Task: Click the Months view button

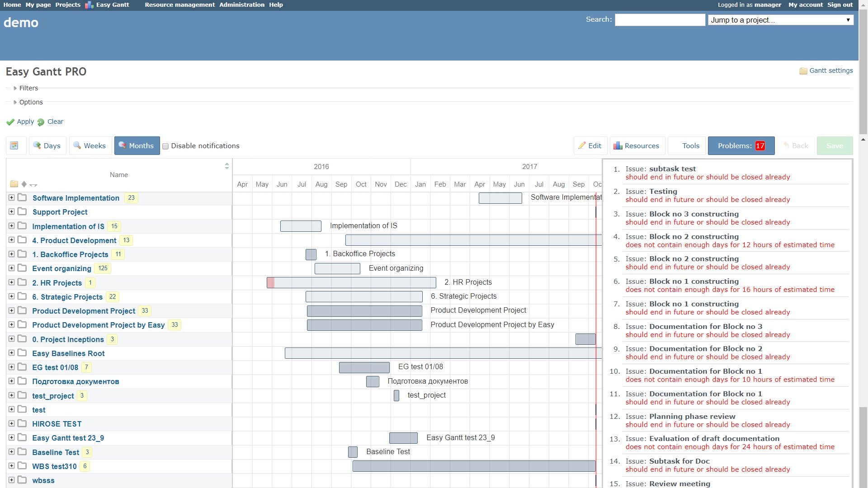Action: pos(137,145)
